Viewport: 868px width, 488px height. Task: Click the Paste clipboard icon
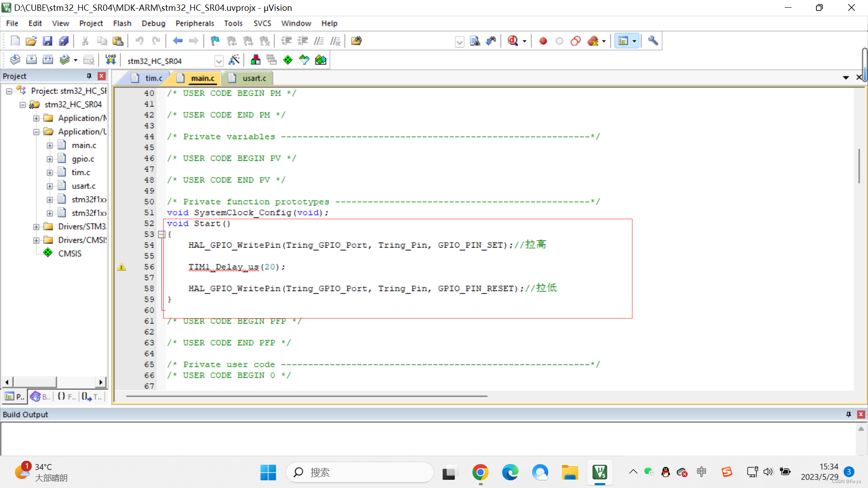click(118, 41)
